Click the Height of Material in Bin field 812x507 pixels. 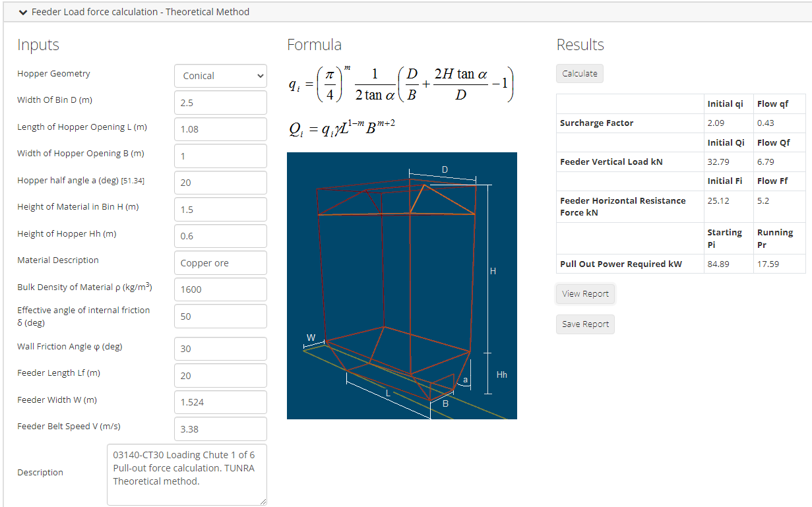(x=220, y=209)
